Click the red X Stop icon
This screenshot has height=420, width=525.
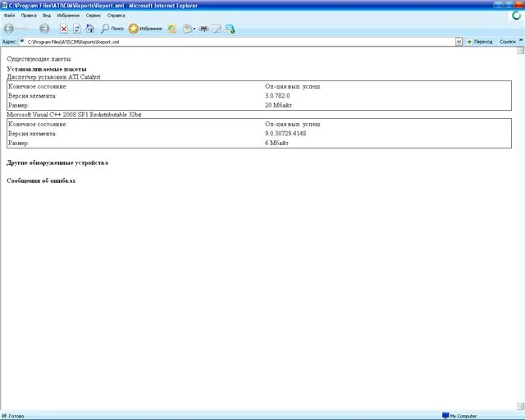coord(64,29)
